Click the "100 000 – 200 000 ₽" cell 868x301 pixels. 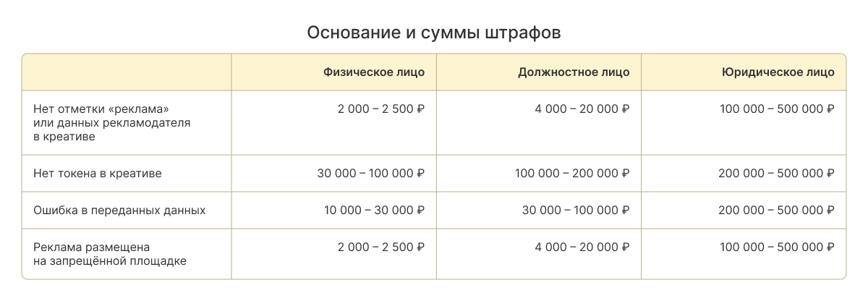pyautogui.click(x=572, y=174)
